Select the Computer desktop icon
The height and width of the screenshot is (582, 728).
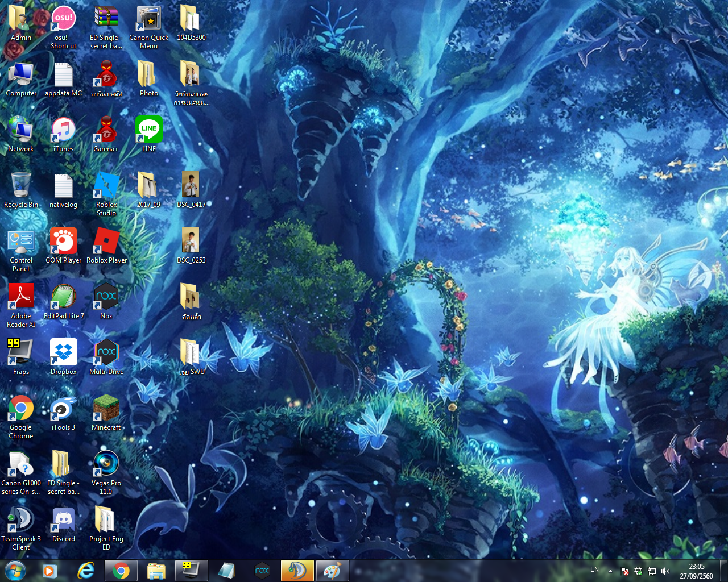tap(21, 78)
